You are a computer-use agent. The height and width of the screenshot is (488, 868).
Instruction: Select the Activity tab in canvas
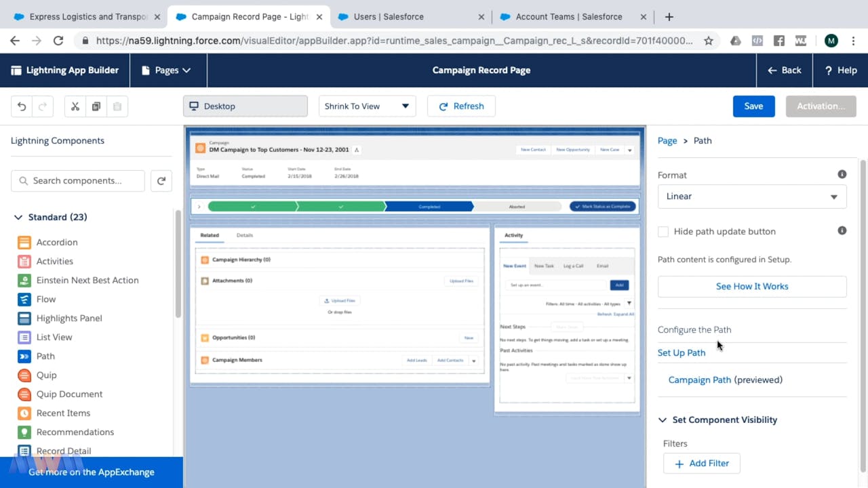[514, 235]
